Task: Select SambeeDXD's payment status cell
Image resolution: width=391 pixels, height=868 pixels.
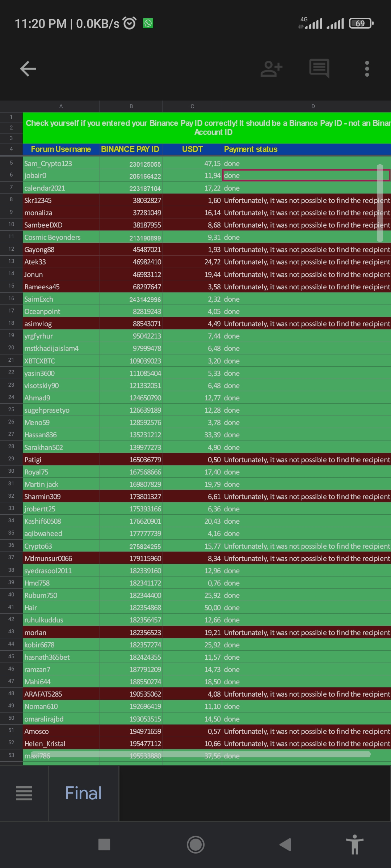Action: [x=306, y=225]
